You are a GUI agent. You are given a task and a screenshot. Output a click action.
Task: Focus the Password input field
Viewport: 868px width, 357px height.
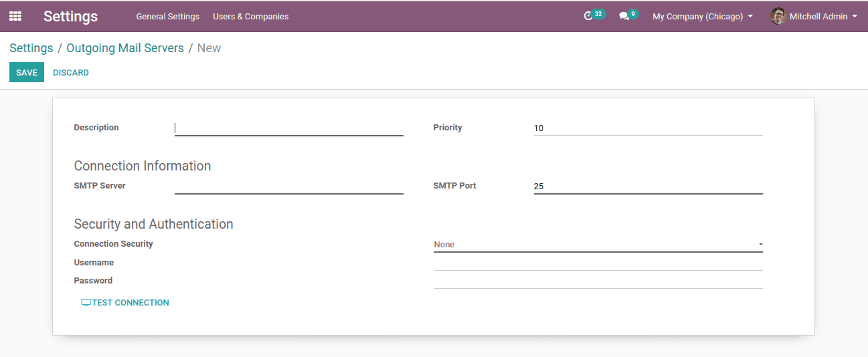point(598,281)
